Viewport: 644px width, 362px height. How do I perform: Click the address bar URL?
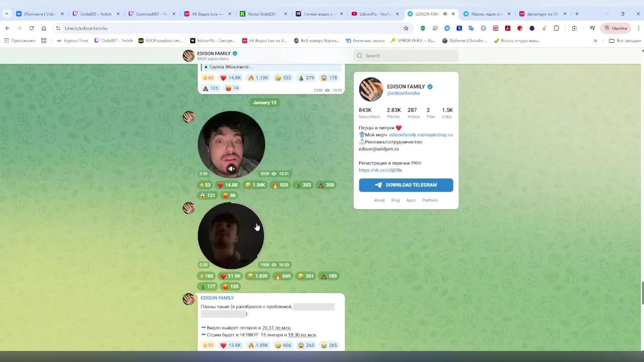pos(86,28)
